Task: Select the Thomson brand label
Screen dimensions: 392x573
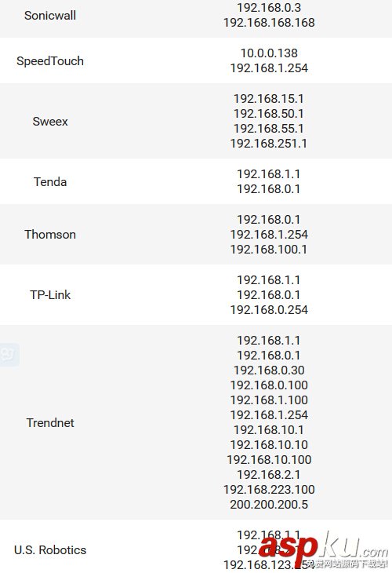Action: coord(50,234)
